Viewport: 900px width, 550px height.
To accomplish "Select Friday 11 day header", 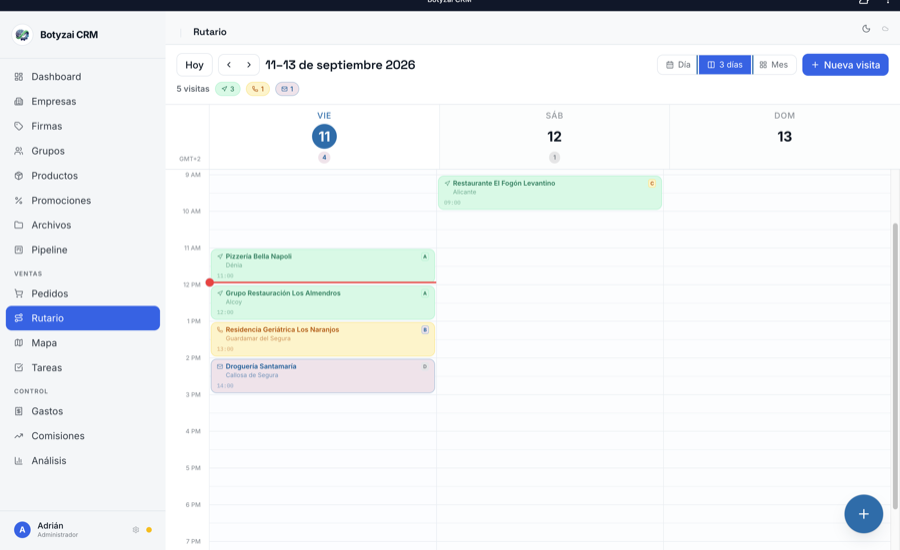I will point(324,137).
